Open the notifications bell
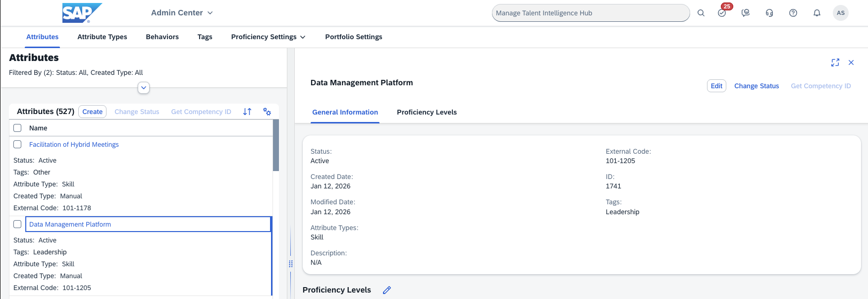The height and width of the screenshot is (299, 868). (817, 13)
